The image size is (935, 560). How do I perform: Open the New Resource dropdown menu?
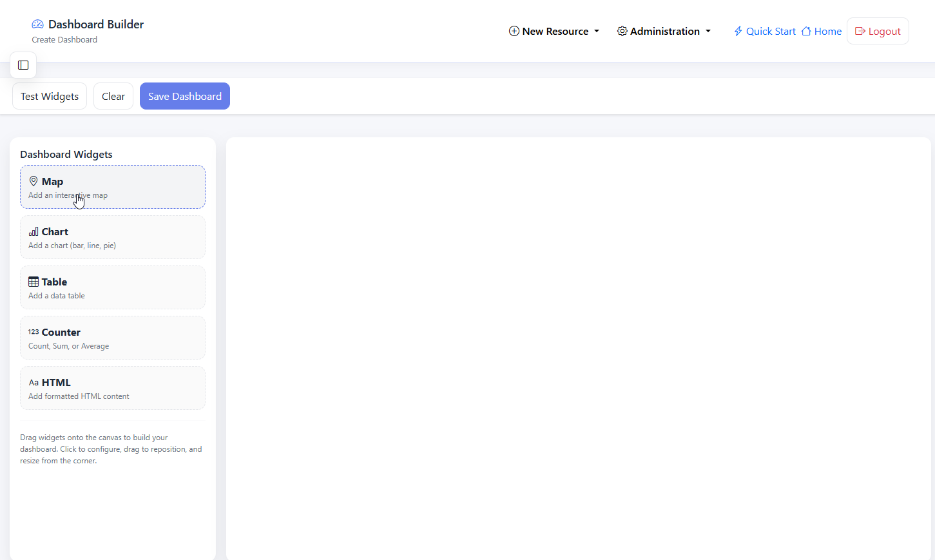[x=554, y=31]
